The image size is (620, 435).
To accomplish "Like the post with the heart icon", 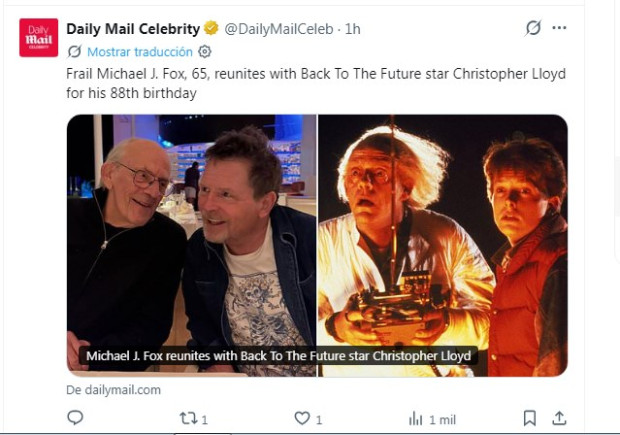I will pos(302,418).
